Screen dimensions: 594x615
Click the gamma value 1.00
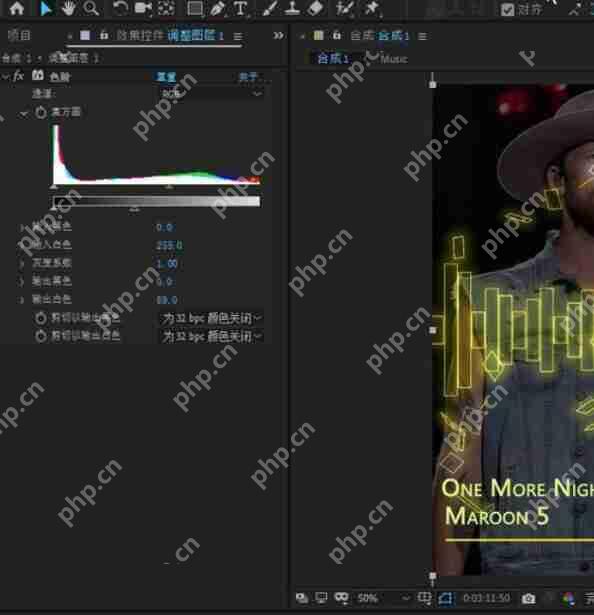[168, 264]
